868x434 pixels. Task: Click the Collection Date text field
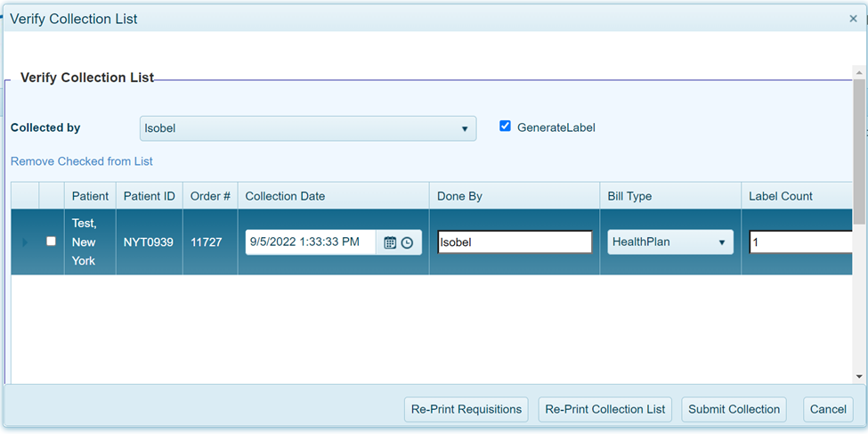point(310,242)
